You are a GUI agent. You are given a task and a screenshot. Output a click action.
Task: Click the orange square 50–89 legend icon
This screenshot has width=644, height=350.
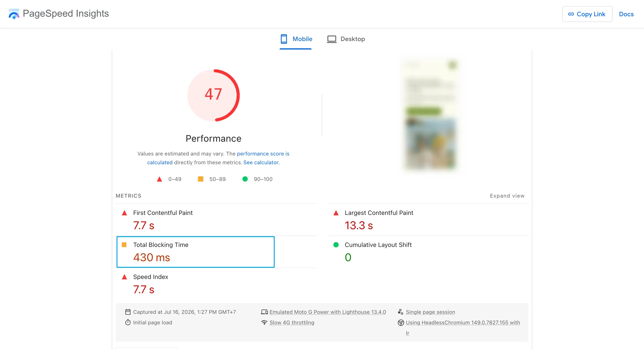[200, 179]
